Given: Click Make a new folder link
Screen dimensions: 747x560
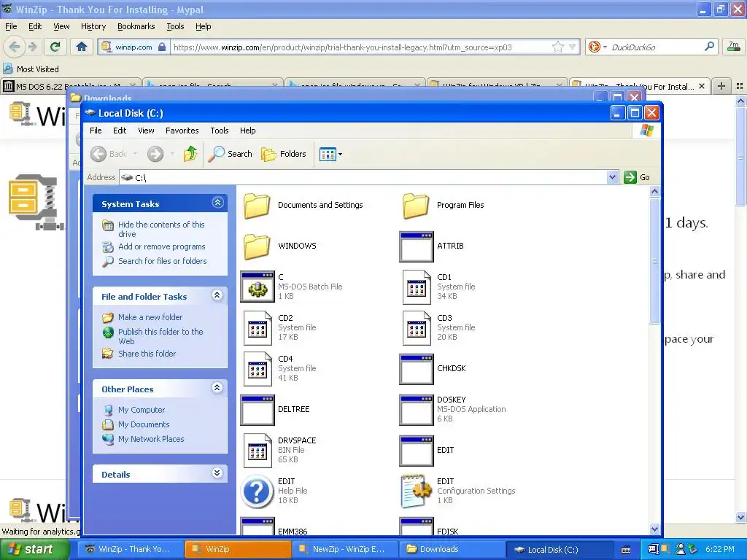Looking at the screenshot, I should pyautogui.click(x=150, y=317).
